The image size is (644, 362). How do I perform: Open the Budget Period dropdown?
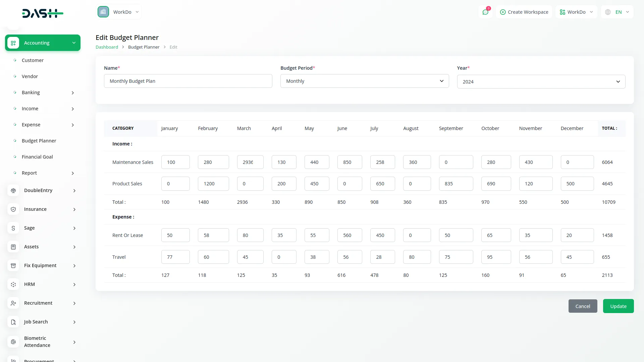(x=365, y=81)
